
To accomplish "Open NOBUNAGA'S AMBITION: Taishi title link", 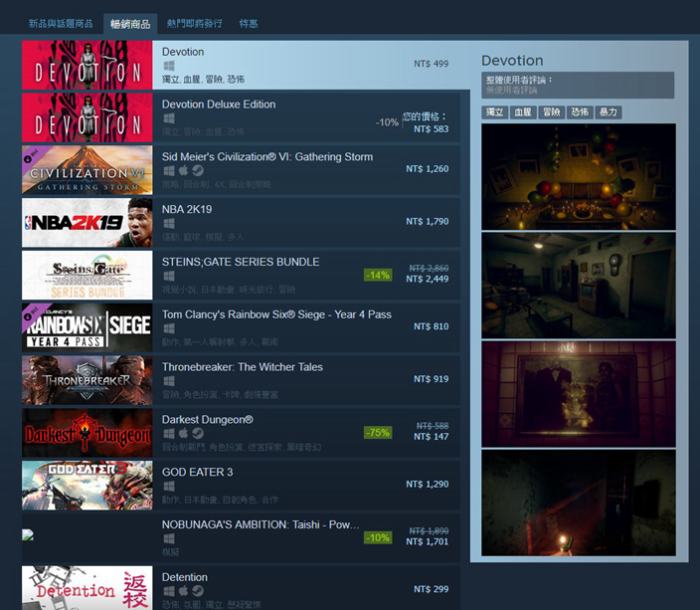I will tap(261, 524).
